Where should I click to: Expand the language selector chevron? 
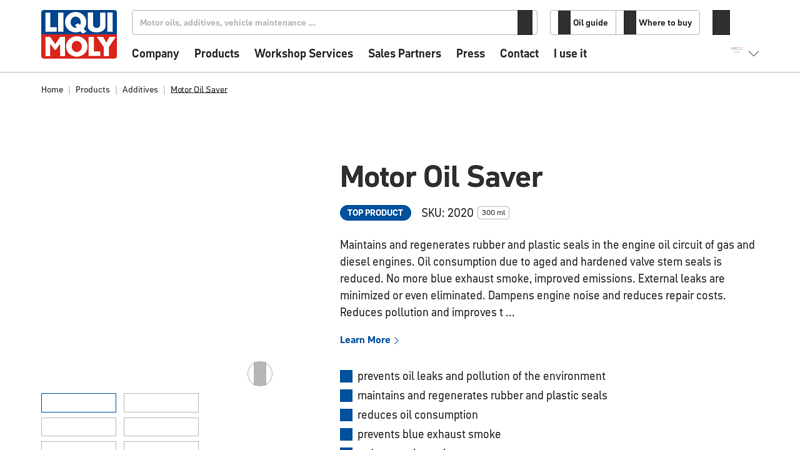(x=754, y=54)
